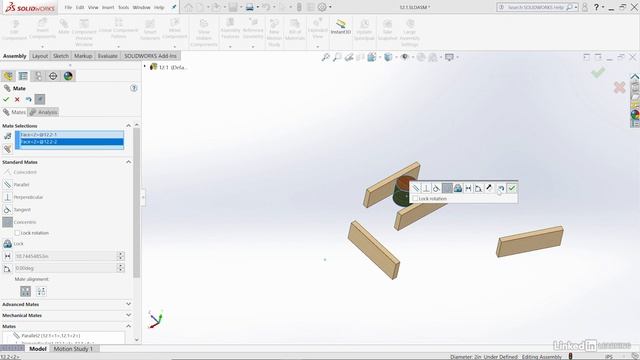This screenshot has width=640, height=360.
Task: Switch to the Evaluate ribbon tab
Action: tap(107, 56)
